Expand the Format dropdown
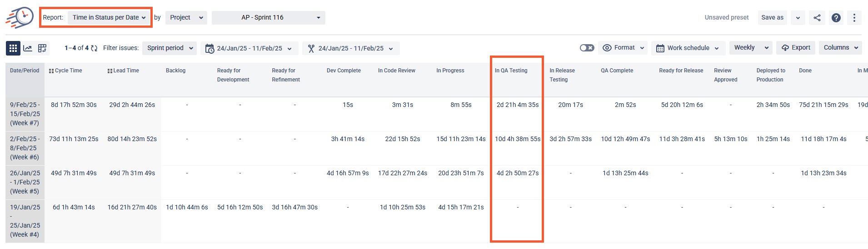Viewport: 868px width, 249px height. click(624, 48)
